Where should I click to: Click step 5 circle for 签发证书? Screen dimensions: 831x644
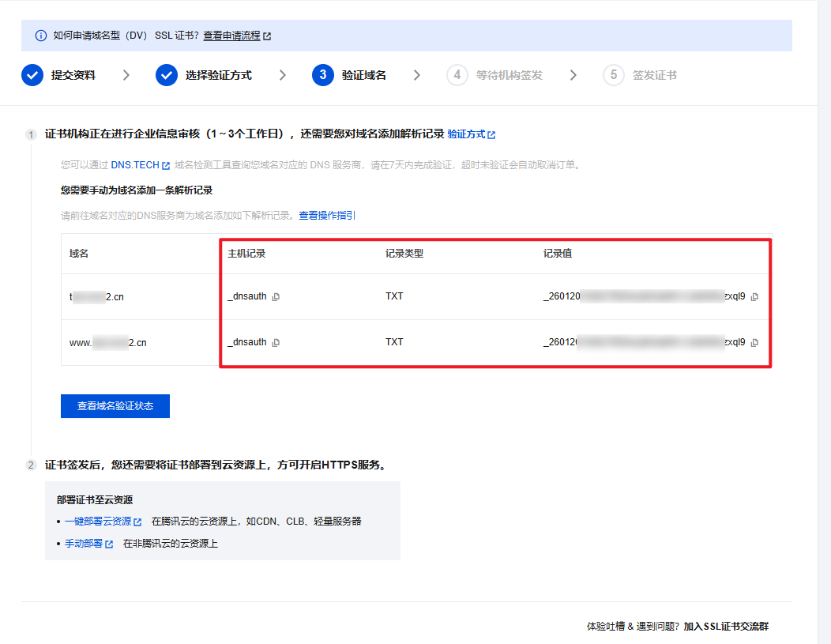tap(613, 75)
